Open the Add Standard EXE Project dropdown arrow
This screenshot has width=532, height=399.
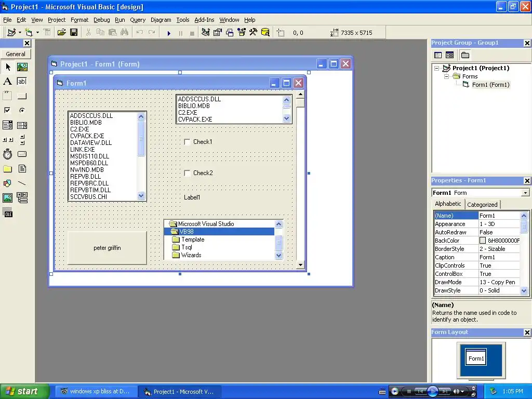(x=20, y=33)
